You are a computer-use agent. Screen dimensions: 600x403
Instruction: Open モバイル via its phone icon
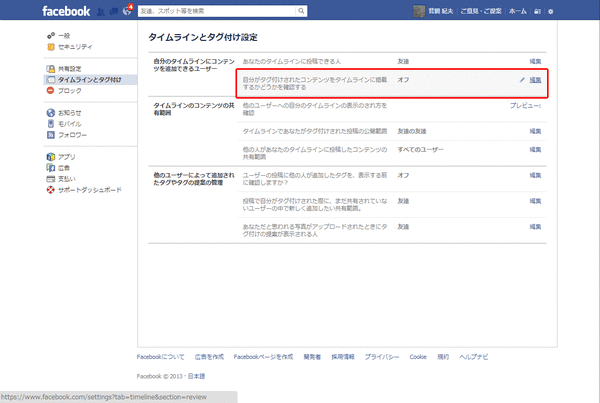click(x=51, y=124)
